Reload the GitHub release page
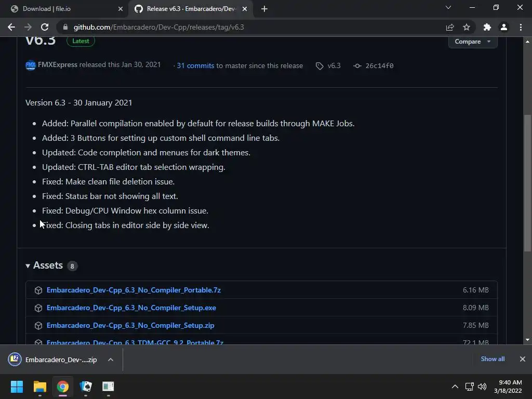Image resolution: width=532 pixels, height=399 pixels. click(x=45, y=27)
